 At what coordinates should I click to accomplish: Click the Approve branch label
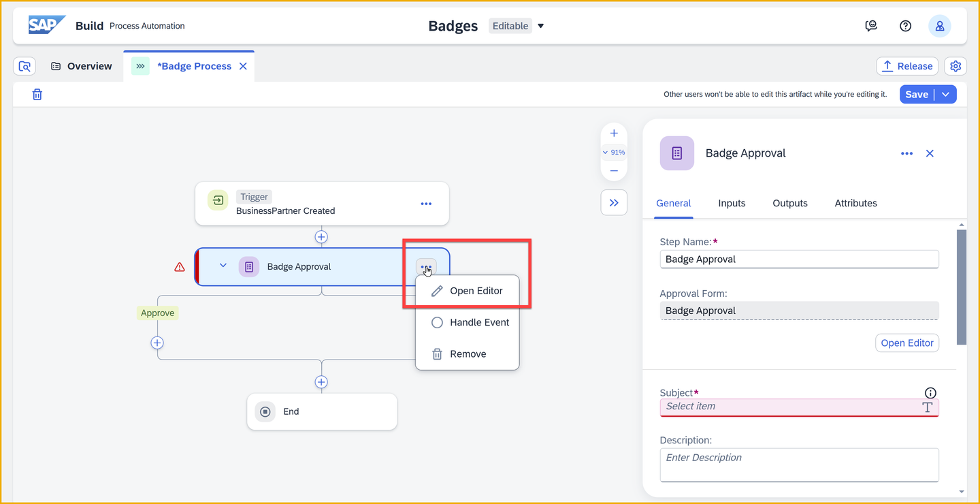point(157,313)
